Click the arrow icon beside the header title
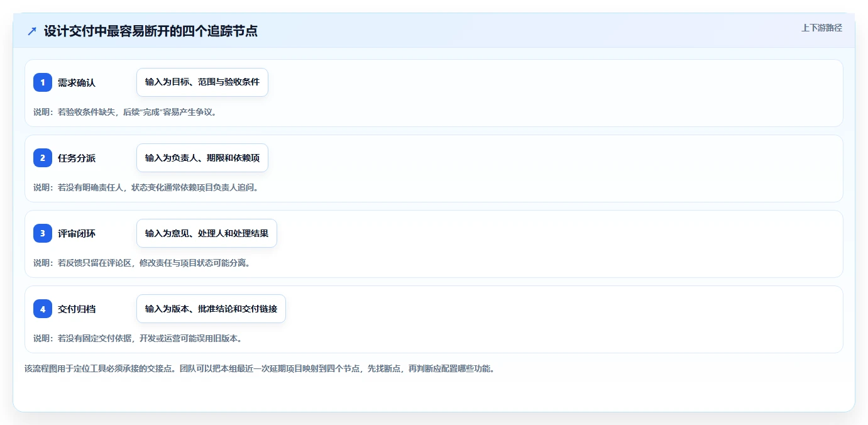Viewport: 868px width, 425px height. point(32,31)
